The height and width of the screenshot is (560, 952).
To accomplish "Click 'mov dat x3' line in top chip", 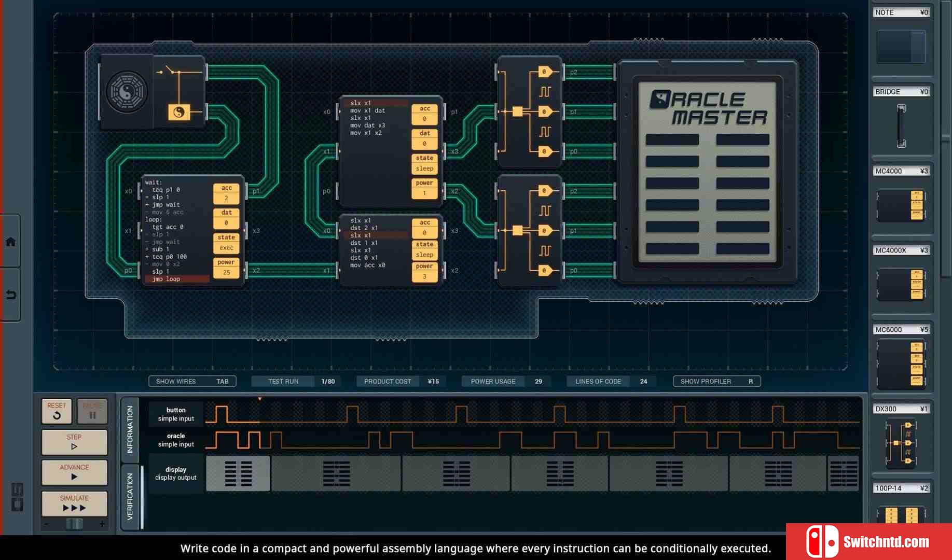I will [367, 125].
